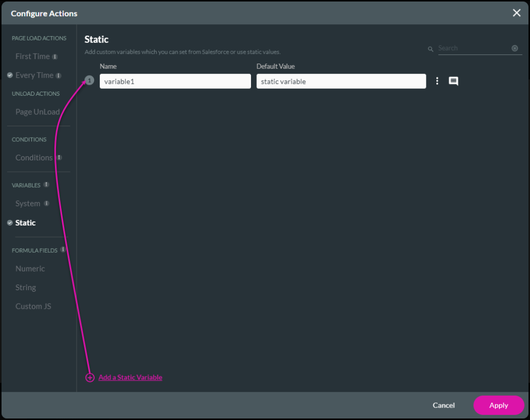Screen dimensions: 530x420
Task: Click the info icon beside Formula Fields
Action: [x=63, y=250]
